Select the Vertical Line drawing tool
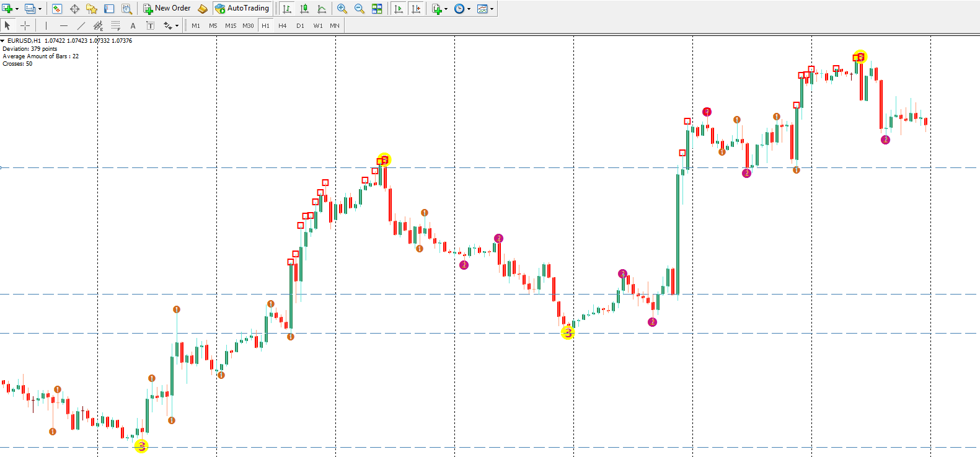Image resolution: width=980 pixels, height=457 pixels. [46, 25]
